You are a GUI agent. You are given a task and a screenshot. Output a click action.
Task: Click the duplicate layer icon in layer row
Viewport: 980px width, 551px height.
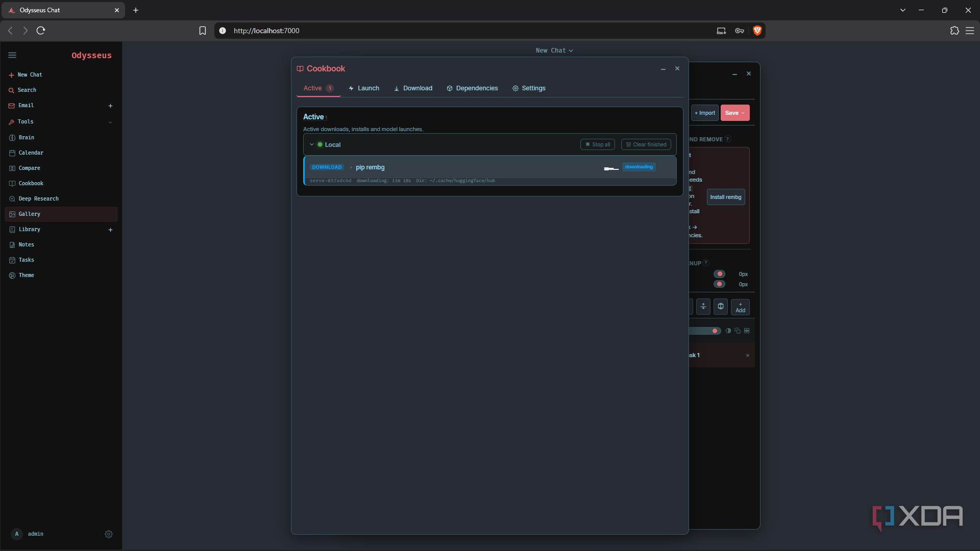[738, 331]
